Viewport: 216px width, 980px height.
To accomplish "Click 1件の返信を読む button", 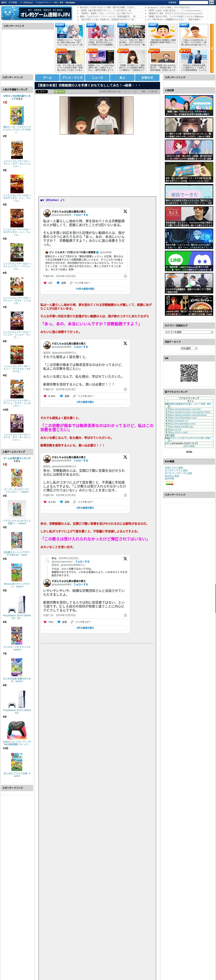I will (85, 402).
